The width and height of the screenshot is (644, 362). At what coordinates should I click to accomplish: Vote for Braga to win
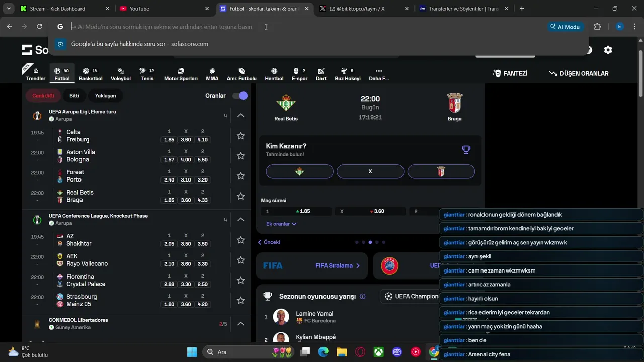(441, 171)
